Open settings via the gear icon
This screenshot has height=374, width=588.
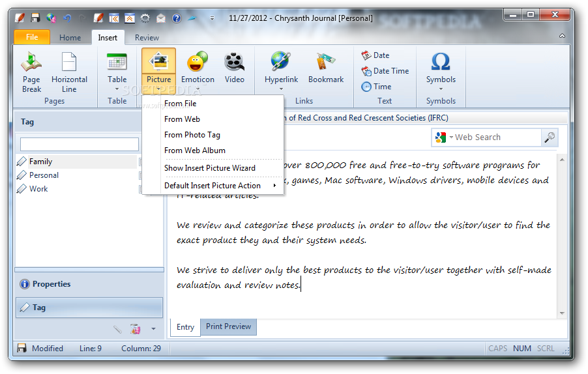[145, 18]
